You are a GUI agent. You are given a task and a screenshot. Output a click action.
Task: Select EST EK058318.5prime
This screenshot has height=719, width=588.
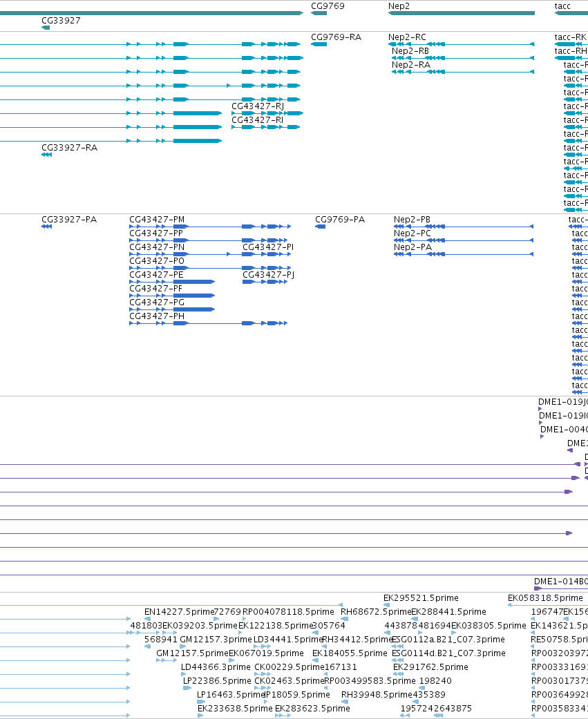tap(545, 598)
